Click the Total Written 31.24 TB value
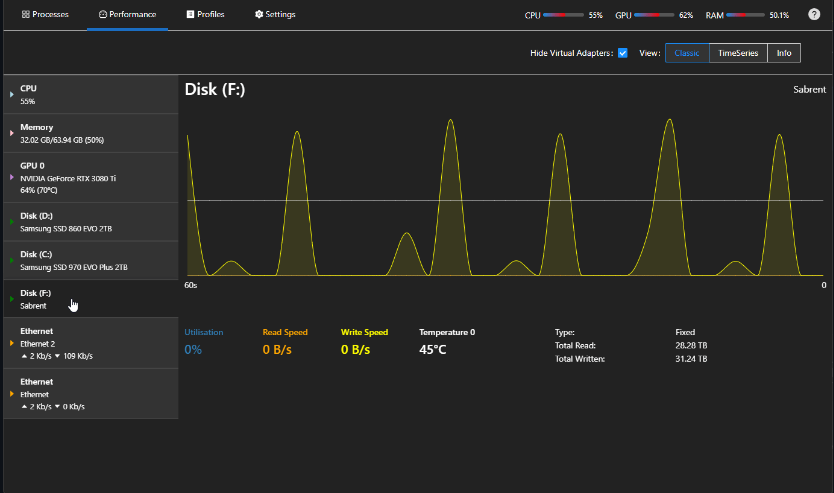Screen dimensions: 834x493 click(691, 359)
